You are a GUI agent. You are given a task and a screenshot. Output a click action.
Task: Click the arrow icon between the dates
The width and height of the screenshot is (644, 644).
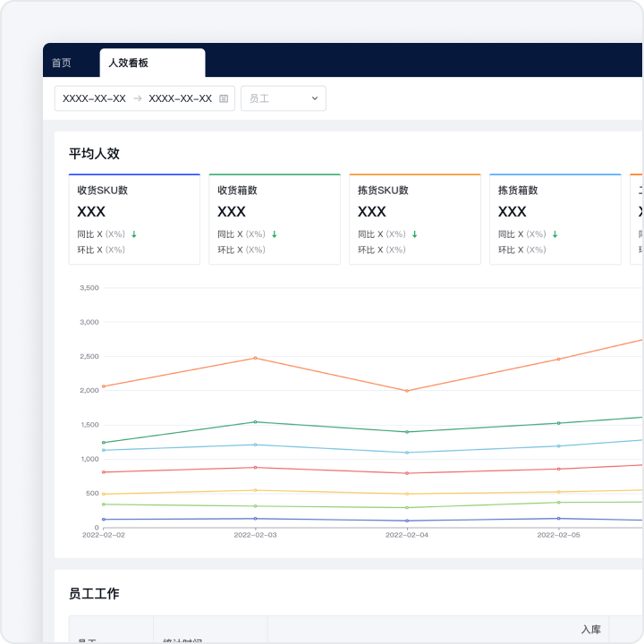point(137,98)
